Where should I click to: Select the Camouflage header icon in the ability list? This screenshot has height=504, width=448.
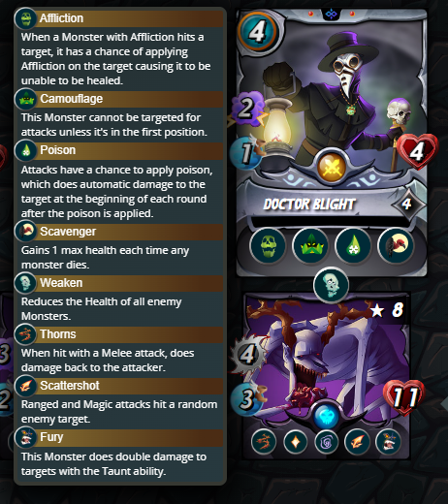click(x=26, y=99)
